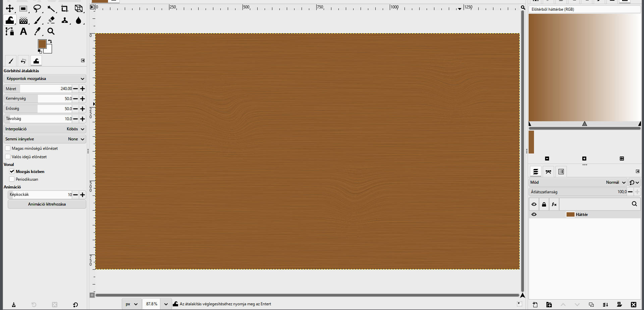Open the white background color swatch
644x310 pixels.
pyautogui.click(x=49, y=50)
